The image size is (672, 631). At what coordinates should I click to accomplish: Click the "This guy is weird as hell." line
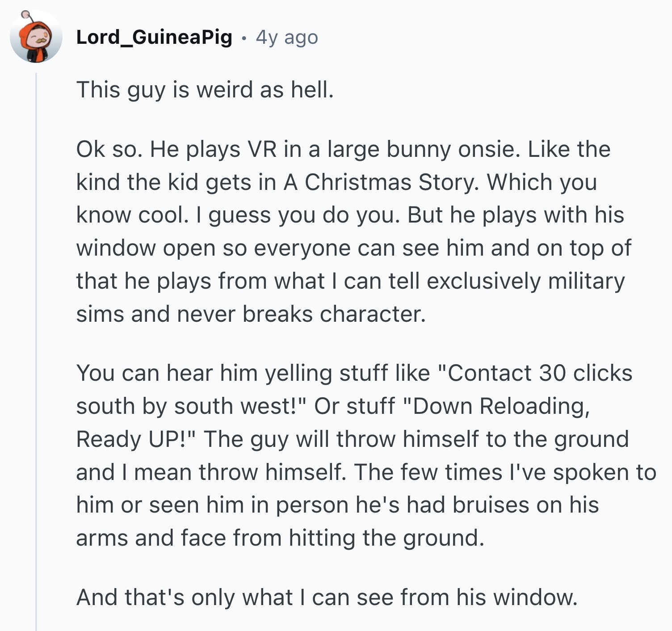[205, 89]
